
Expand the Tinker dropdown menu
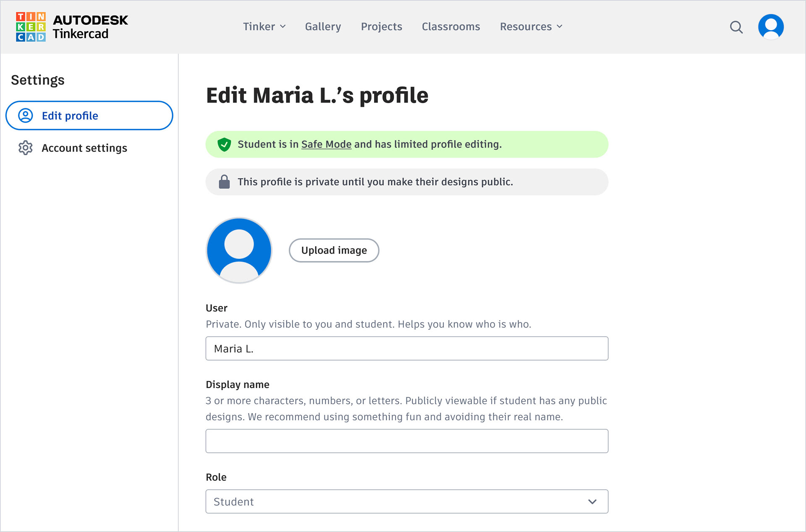[x=264, y=26]
